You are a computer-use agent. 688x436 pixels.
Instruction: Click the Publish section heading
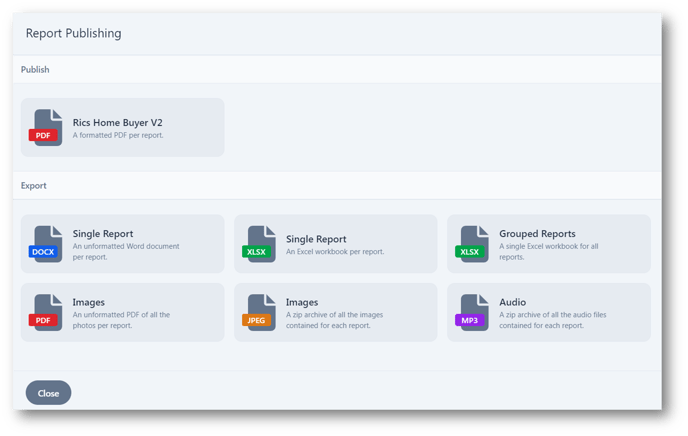[35, 70]
